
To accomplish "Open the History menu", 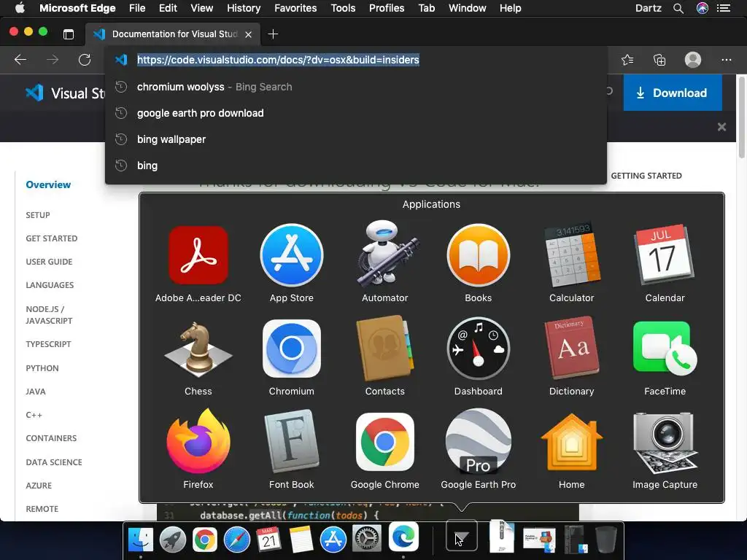I will tap(244, 8).
